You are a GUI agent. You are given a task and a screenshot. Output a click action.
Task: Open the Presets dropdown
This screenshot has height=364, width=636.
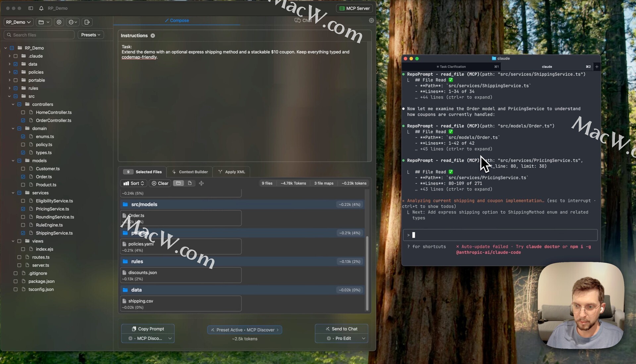[91, 35]
